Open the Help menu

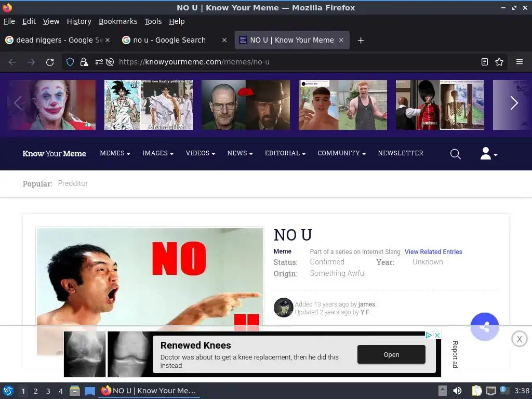coord(177,21)
